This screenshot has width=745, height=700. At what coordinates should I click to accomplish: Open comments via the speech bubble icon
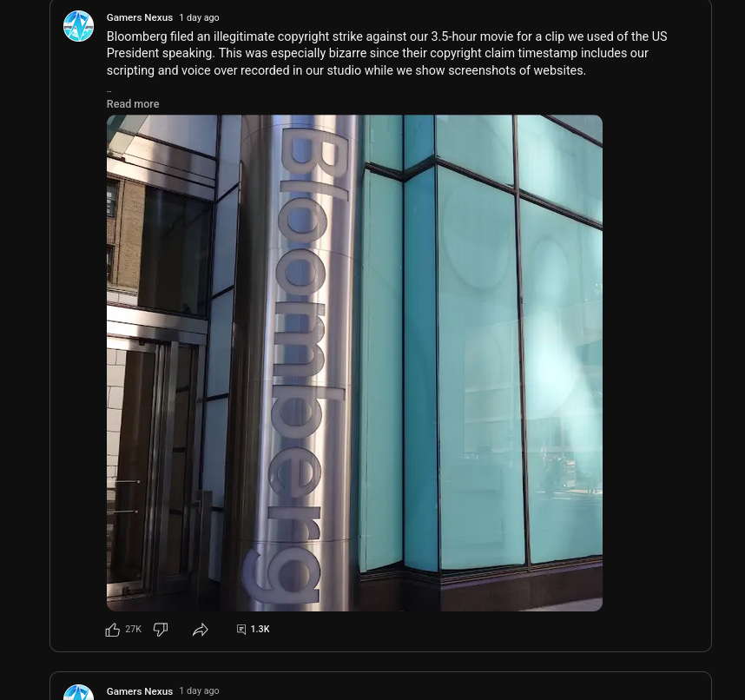click(241, 630)
